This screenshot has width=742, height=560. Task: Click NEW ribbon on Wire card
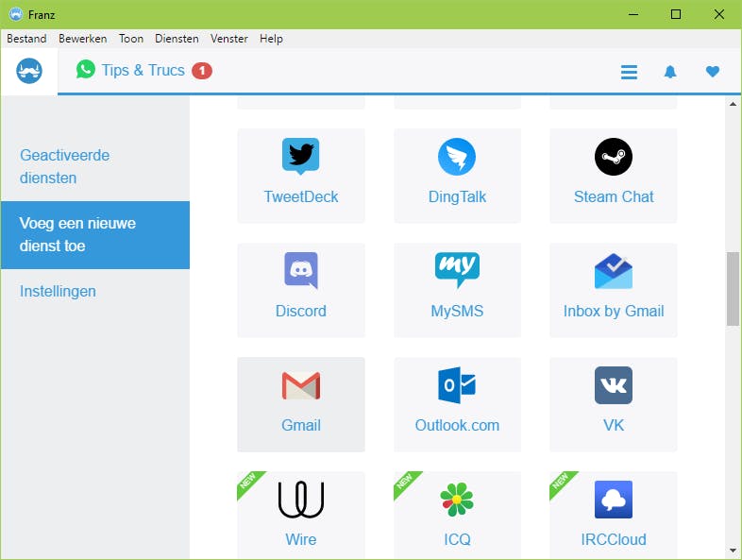tap(249, 483)
